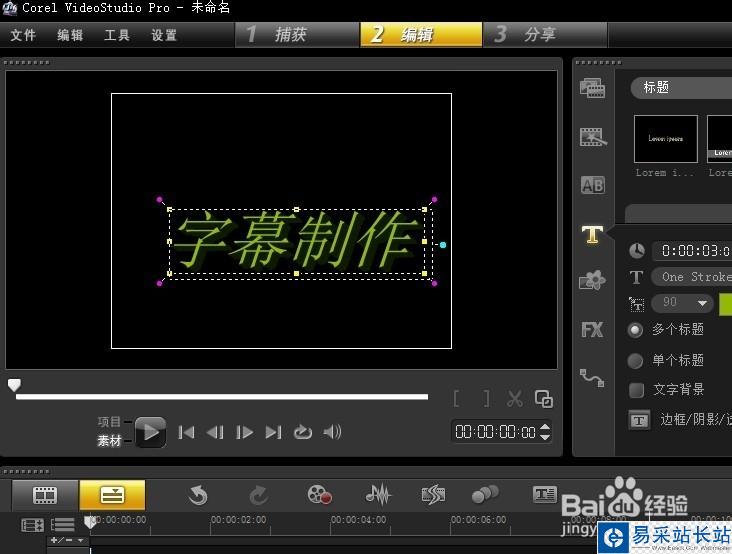Open the Graphic library flower icon

pos(592,280)
